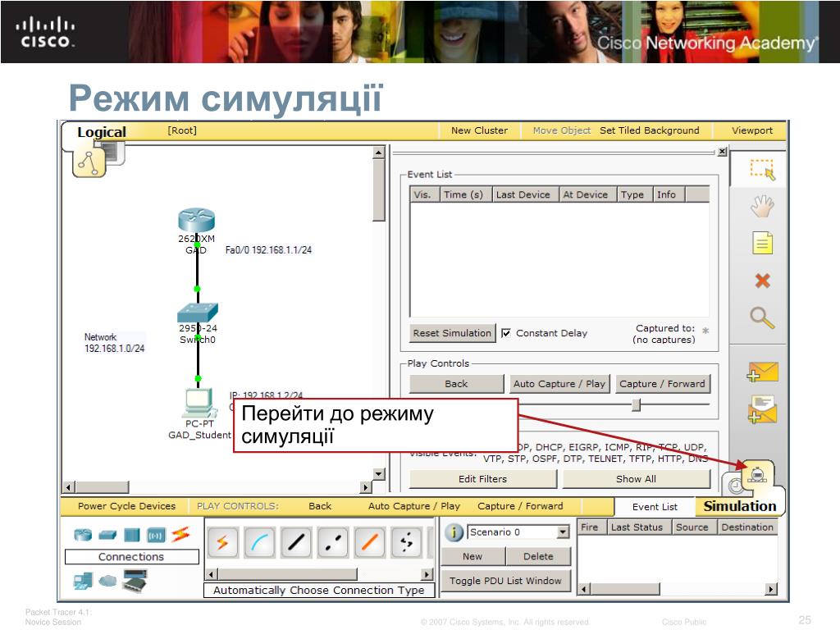Click New Cluster in top bar
This screenshot has width=840, height=630.
pyautogui.click(x=479, y=130)
